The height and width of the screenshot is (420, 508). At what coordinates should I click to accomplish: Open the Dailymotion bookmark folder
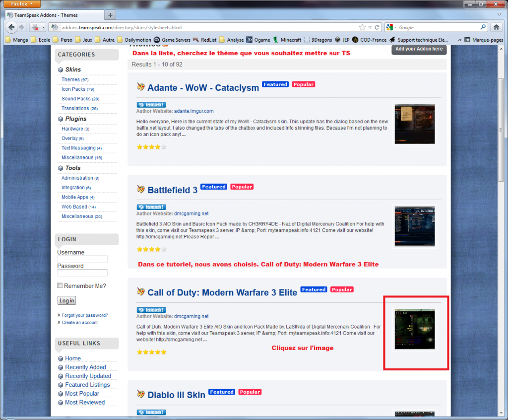coord(134,40)
